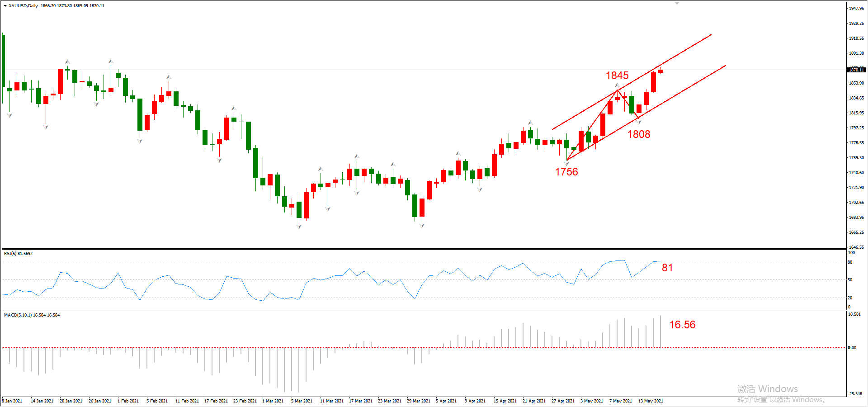Click the 27 Apr 2021 date label
The width and height of the screenshot is (868, 407).
(563, 401)
